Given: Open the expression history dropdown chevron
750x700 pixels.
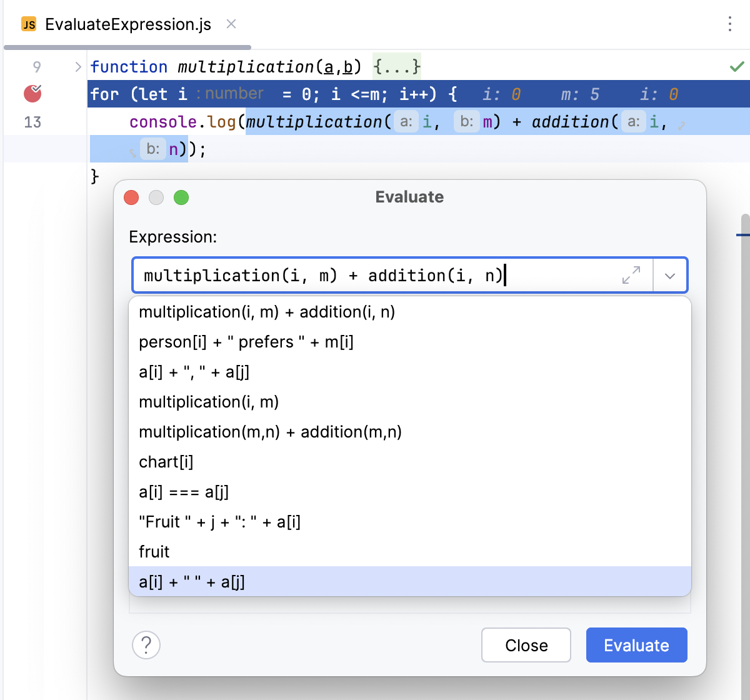Looking at the screenshot, I should (671, 275).
